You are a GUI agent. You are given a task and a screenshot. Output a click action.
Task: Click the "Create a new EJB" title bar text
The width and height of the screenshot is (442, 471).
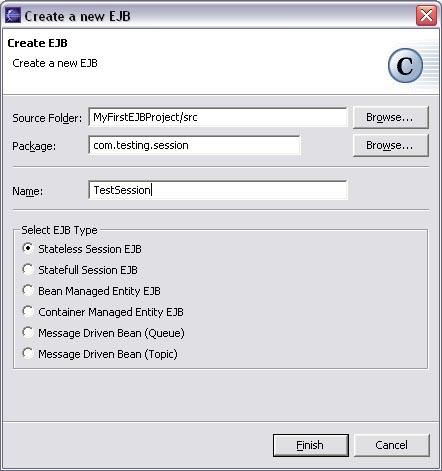click(77, 16)
